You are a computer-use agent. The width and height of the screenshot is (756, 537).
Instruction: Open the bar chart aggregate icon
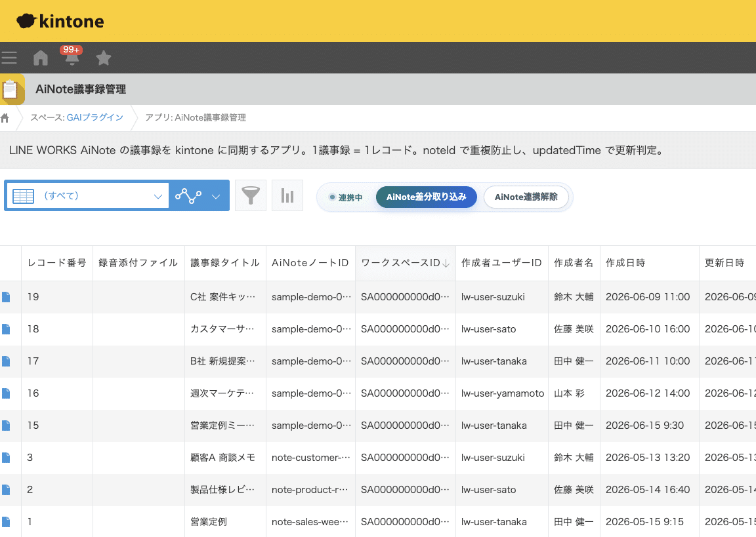click(x=287, y=195)
